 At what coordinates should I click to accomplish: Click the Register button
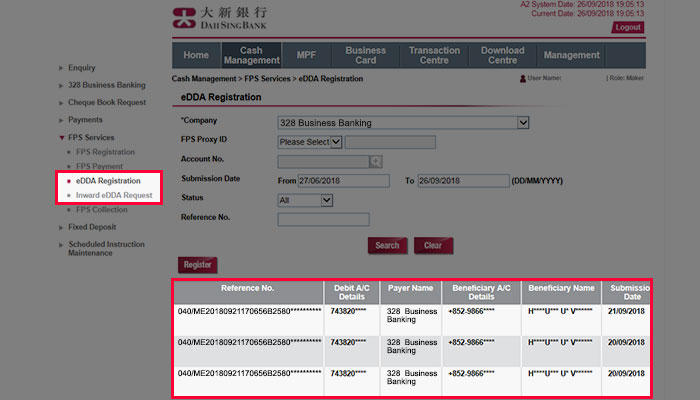pos(197,265)
